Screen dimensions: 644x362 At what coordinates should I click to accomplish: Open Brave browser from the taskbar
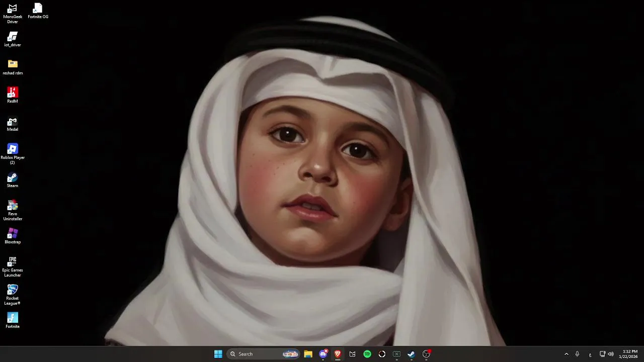tap(338, 354)
